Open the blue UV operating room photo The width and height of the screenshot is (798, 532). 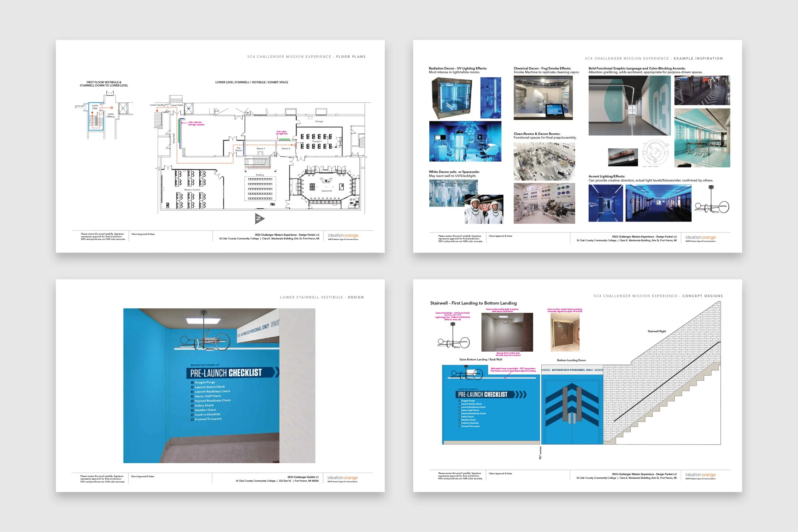(465, 141)
